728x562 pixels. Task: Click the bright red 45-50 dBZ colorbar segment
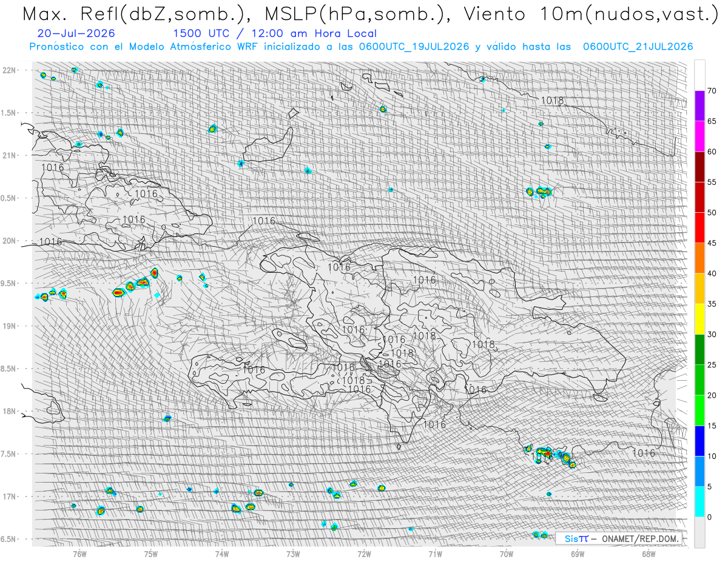point(700,228)
